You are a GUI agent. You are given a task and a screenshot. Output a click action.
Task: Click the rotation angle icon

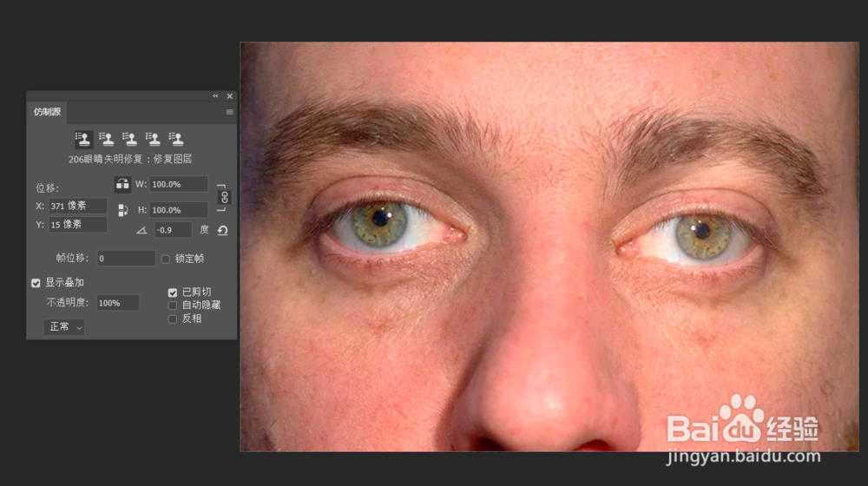click(141, 230)
